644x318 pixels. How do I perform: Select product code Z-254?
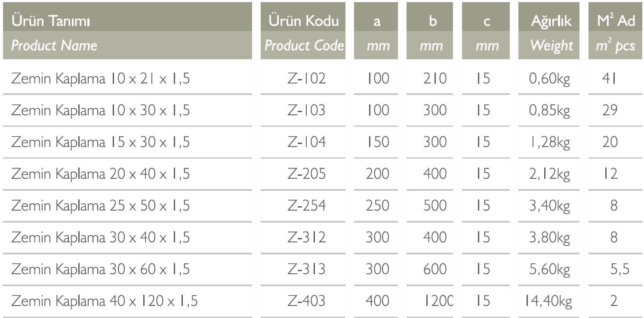[x=306, y=206]
